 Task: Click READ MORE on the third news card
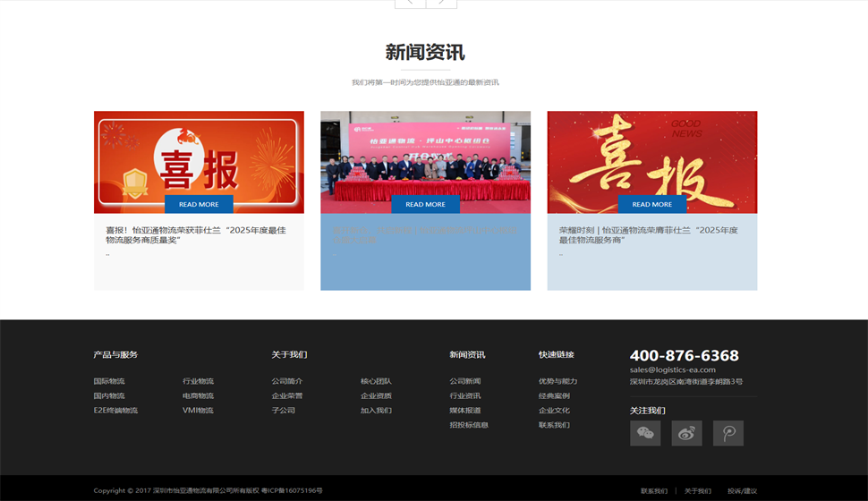pos(651,204)
